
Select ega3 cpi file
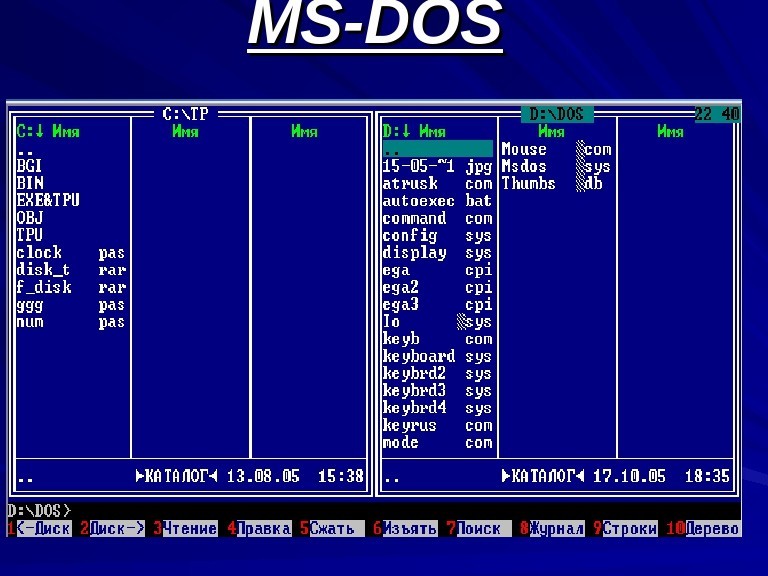(437, 304)
